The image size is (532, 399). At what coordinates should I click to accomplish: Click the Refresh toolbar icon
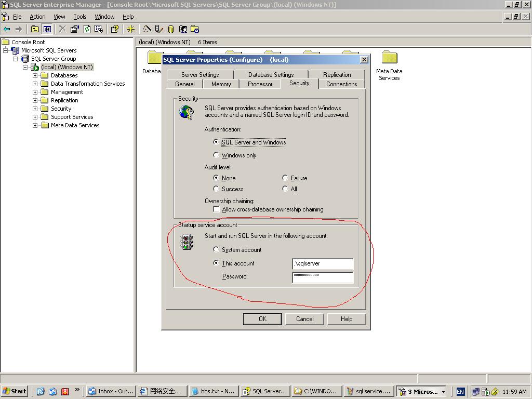point(87,29)
